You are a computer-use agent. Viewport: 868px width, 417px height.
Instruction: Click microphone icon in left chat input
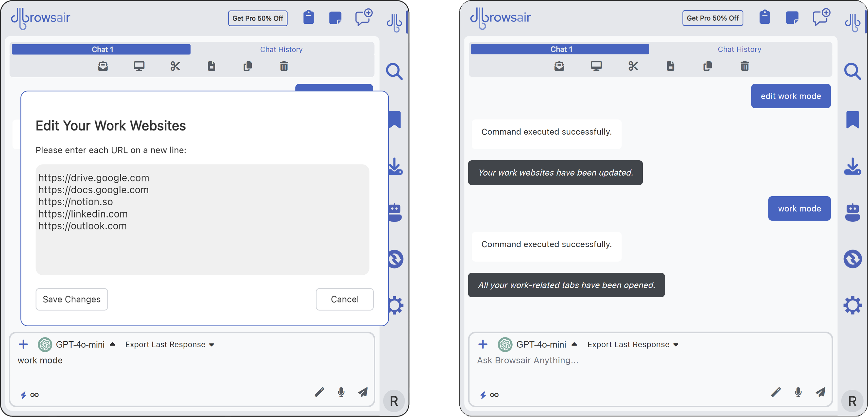[x=341, y=392]
